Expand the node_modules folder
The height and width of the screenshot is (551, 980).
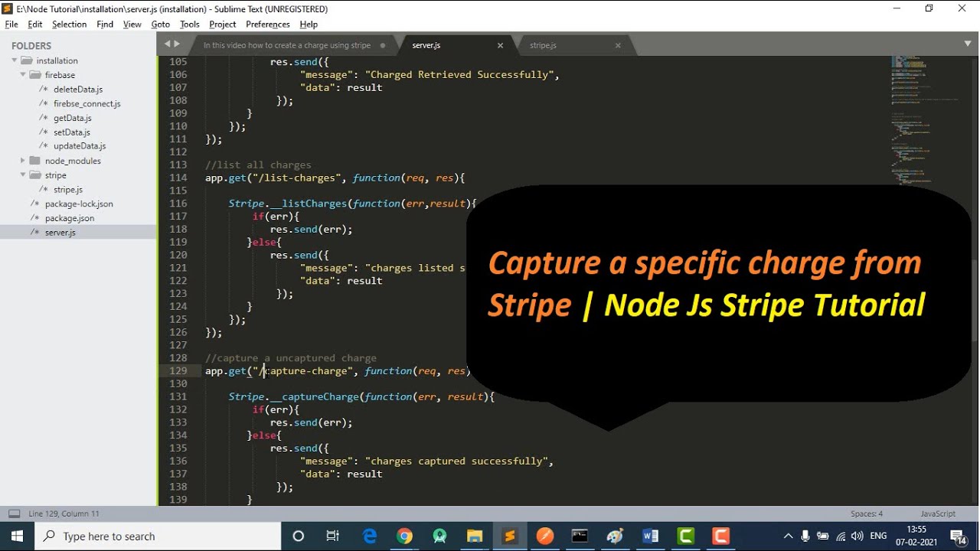pos(23,161)
